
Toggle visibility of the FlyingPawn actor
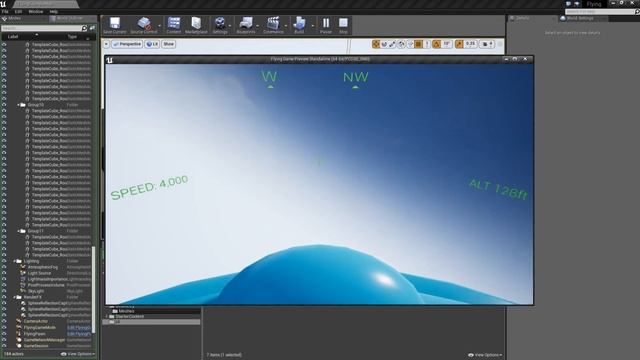tap(4, 333)
